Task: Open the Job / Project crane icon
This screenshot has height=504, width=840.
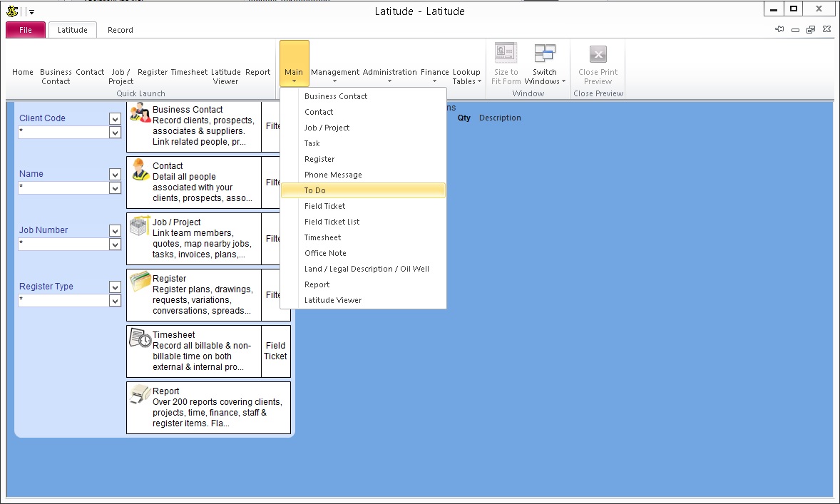Action: tap(140, 227)
